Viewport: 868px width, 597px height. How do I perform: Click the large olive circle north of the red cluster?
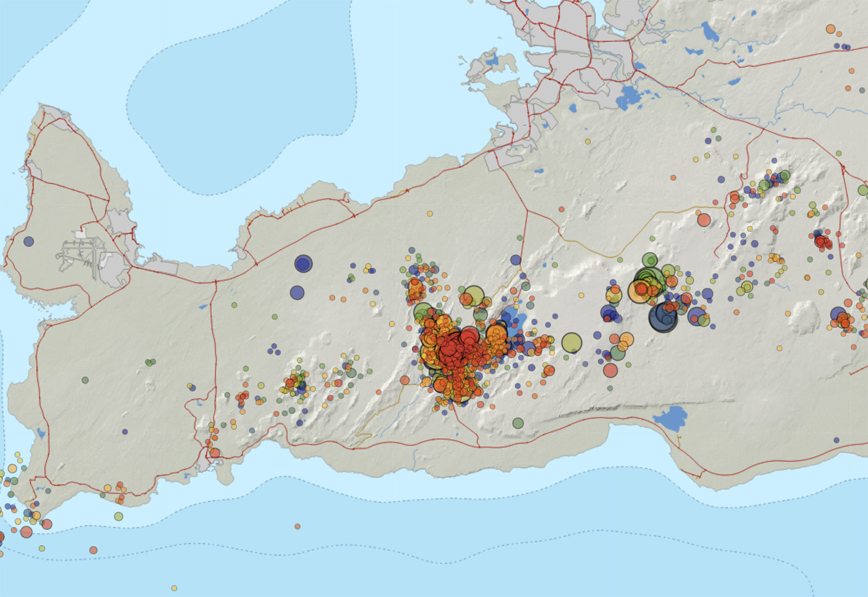[x=474, y=296]
